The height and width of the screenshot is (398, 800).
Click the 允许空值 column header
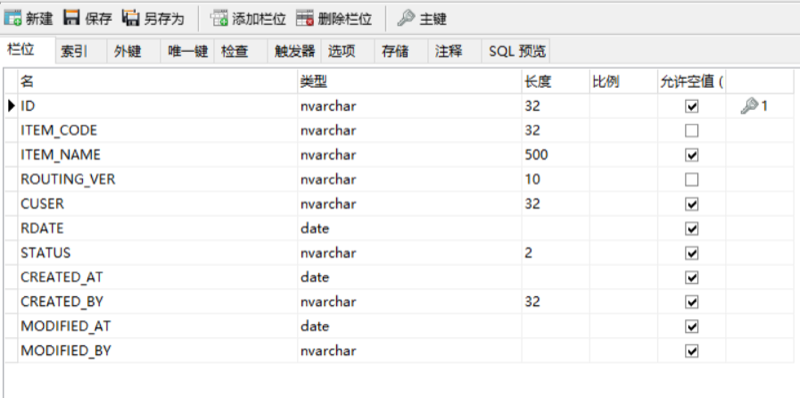point(691,82)
